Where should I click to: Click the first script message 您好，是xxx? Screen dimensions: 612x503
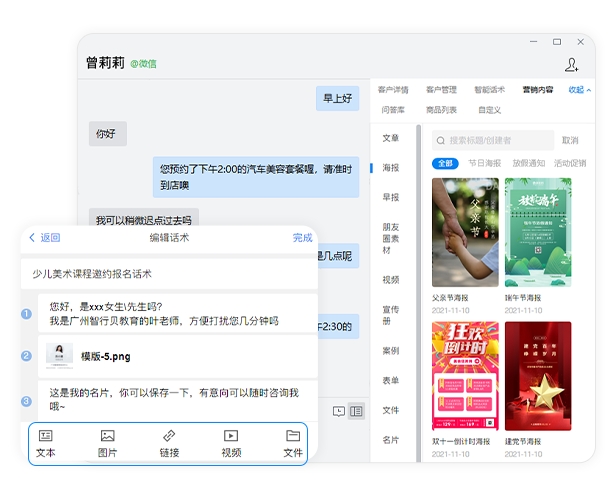[x=178, y=313]
